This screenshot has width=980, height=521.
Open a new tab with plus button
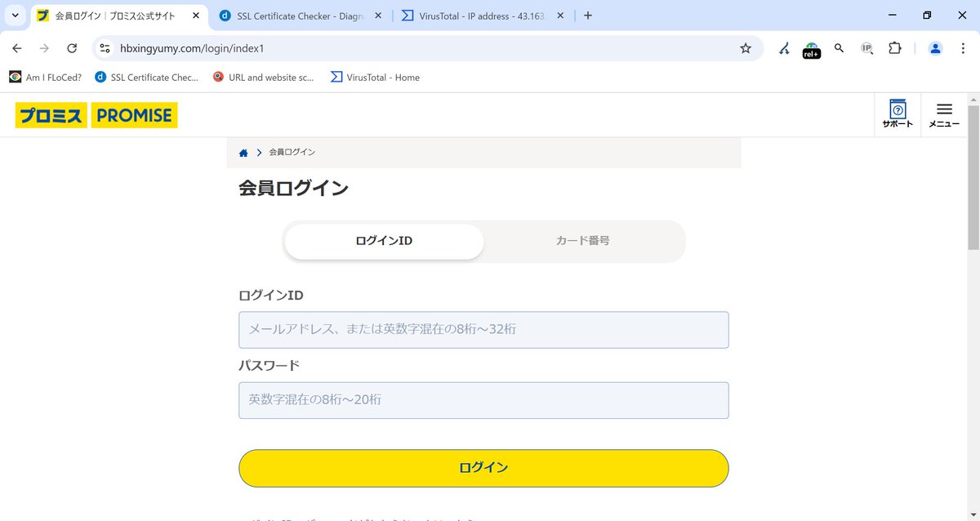pos(588,16)
